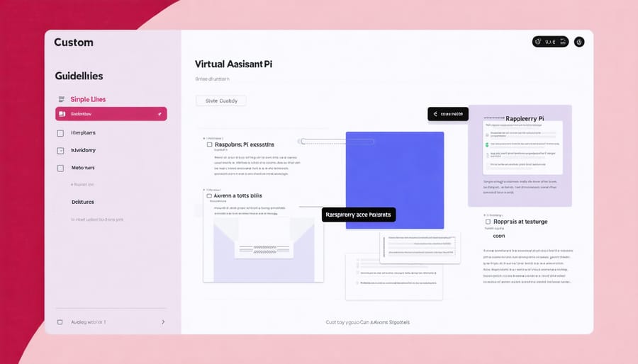Click the slider track beside Raspobns
Screen dimensions: 638x364
(x=336, y=142)
